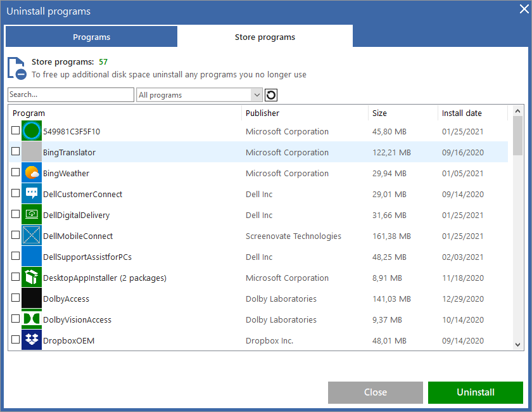532x412 pixels.
Task: Sort by the Publisher column header
Action: click(305, 113)
